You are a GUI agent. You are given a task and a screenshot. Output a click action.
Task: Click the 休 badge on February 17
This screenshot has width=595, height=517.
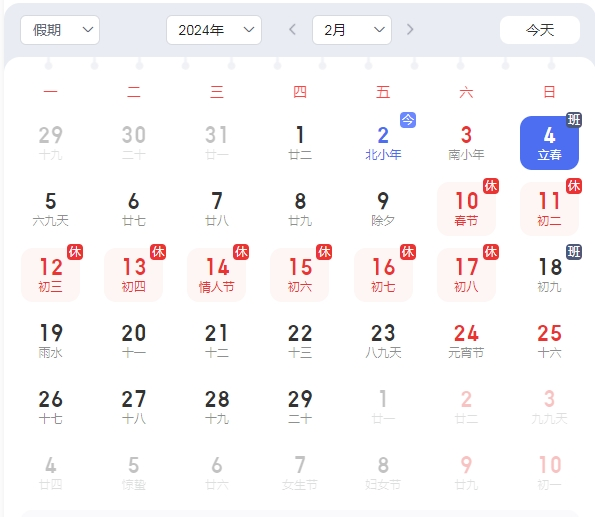(x=491, y=252)
